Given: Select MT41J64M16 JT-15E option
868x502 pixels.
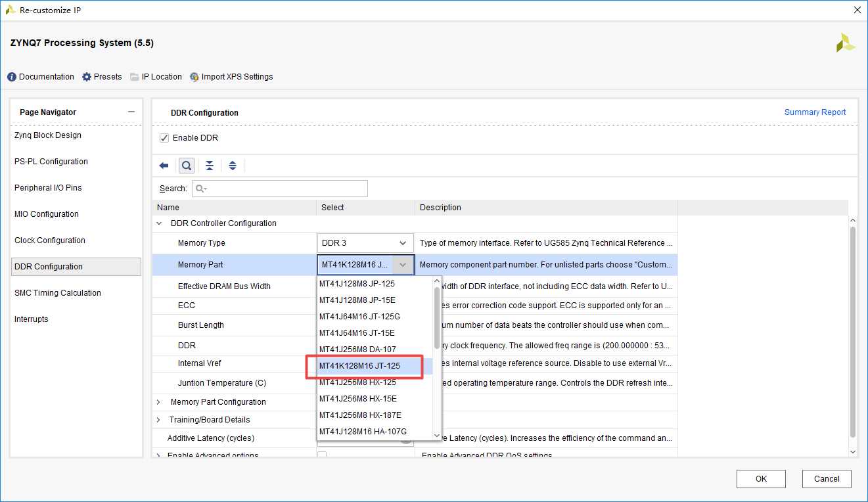Looking at the screenshot, I should tap(375, 333).
